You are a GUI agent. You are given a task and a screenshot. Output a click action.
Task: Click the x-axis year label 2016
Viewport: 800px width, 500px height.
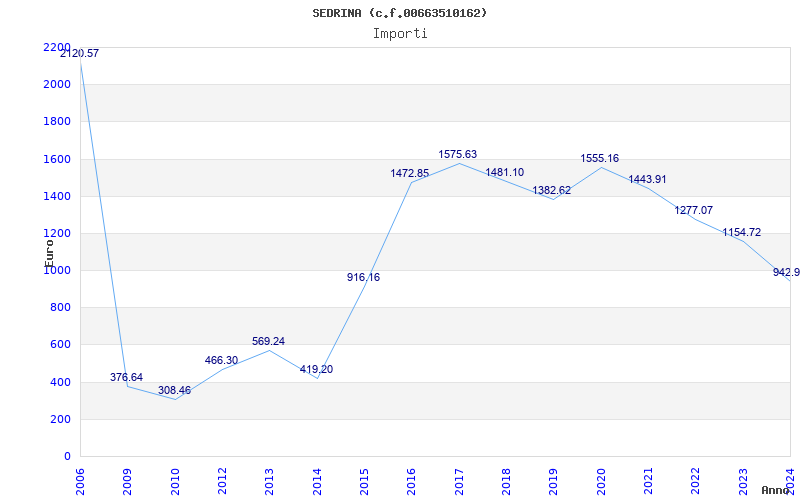point(411,482)
